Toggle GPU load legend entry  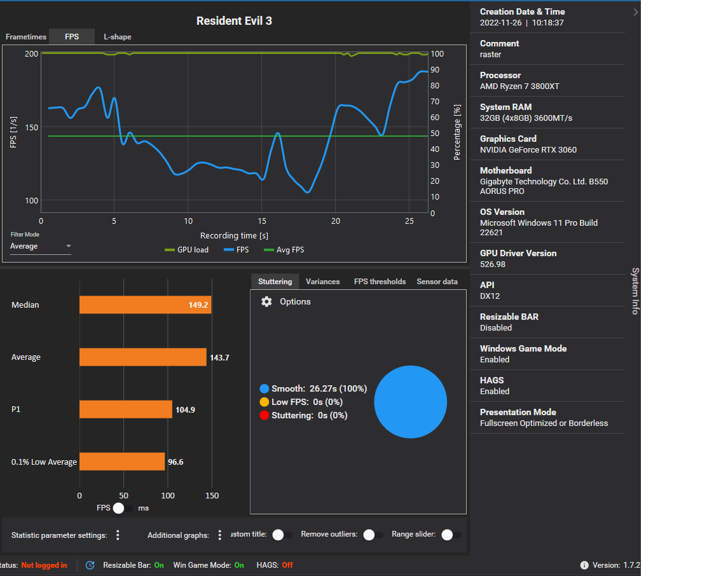pos(187,250)
